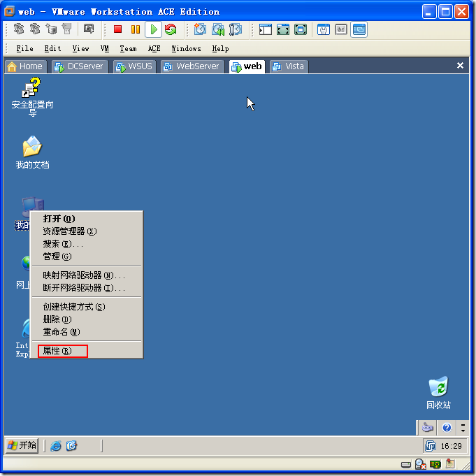The image size is (476, 476).
Task: Click the summary view toolbar icon
Action: pos(324,29)
